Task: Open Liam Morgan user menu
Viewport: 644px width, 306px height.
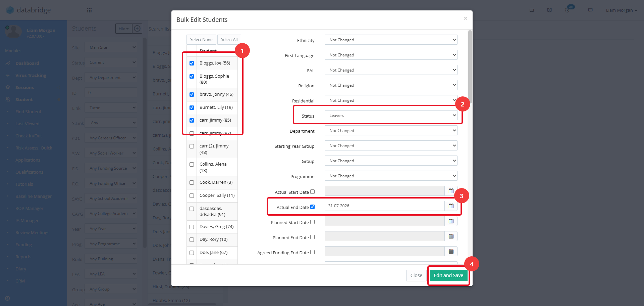Action: click(621, 10)
